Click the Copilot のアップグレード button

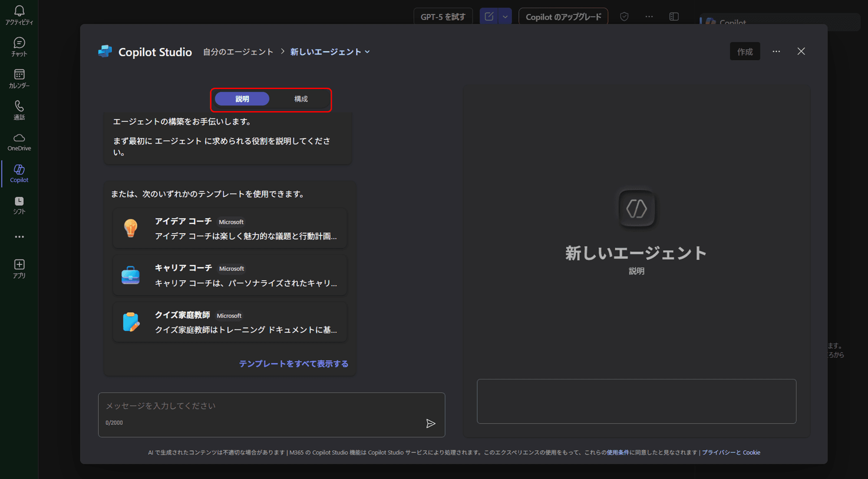pos(563,16)
